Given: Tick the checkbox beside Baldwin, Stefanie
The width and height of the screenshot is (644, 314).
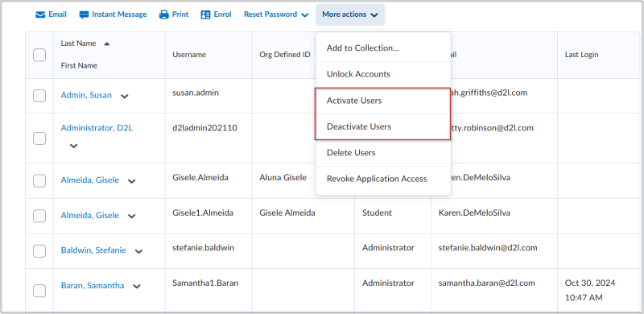Looking at the screenshot, I should 39,250.
